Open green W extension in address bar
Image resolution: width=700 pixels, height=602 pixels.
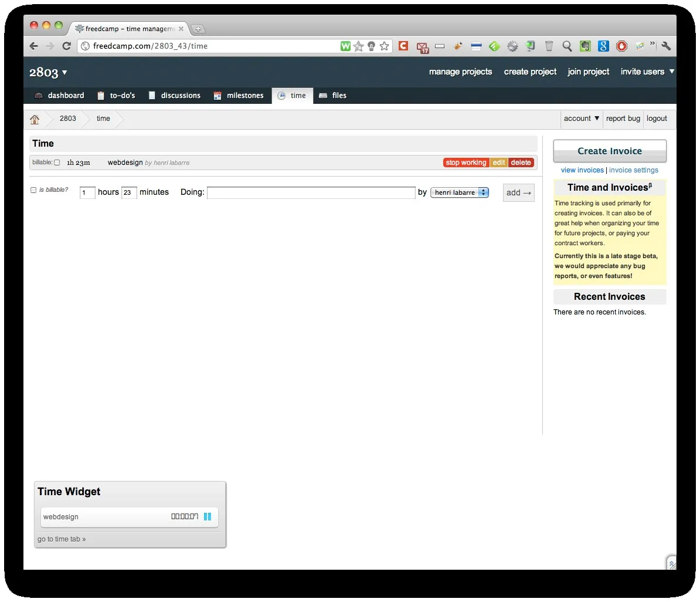pyautogui.click(x=345, y=46)
